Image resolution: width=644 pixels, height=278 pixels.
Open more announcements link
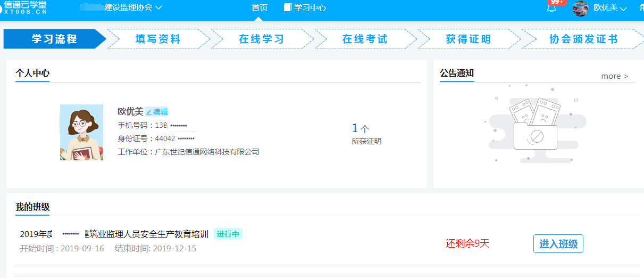(x=614, y=76)
